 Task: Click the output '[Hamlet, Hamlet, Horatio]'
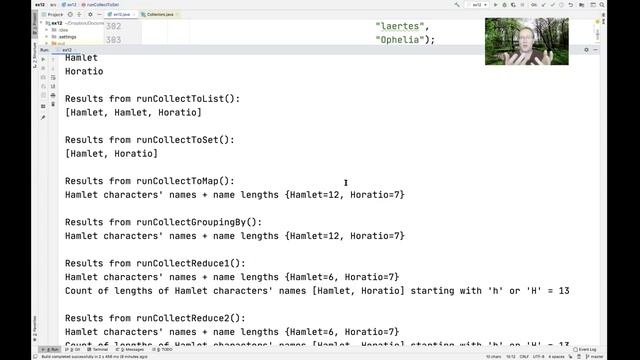pos(133,113)
